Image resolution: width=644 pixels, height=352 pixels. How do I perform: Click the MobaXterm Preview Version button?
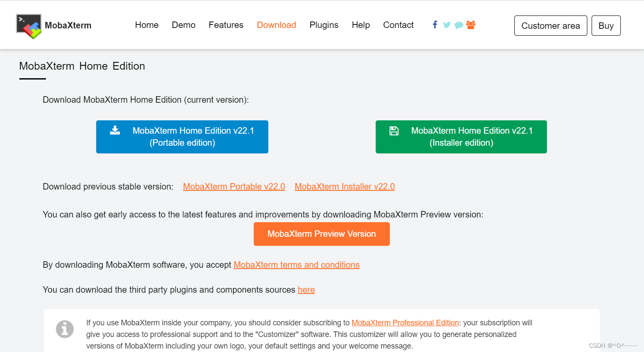coord(322,234)
